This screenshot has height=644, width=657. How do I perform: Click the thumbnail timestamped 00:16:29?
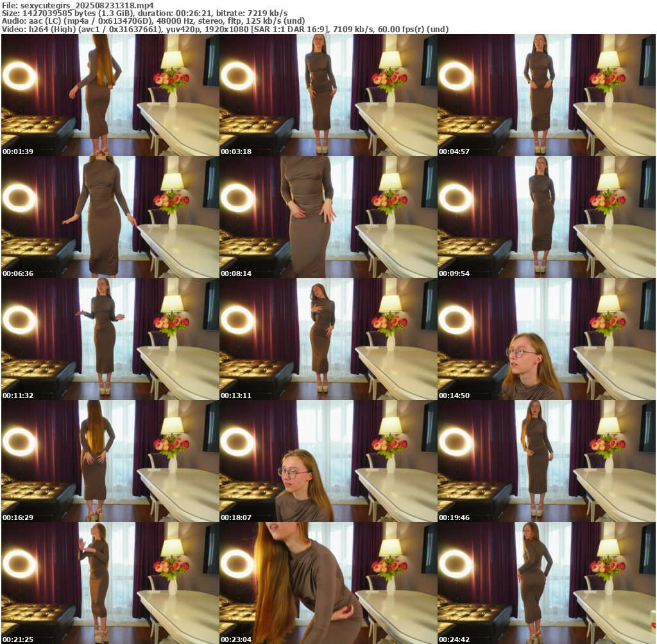[x=110, y=461]
